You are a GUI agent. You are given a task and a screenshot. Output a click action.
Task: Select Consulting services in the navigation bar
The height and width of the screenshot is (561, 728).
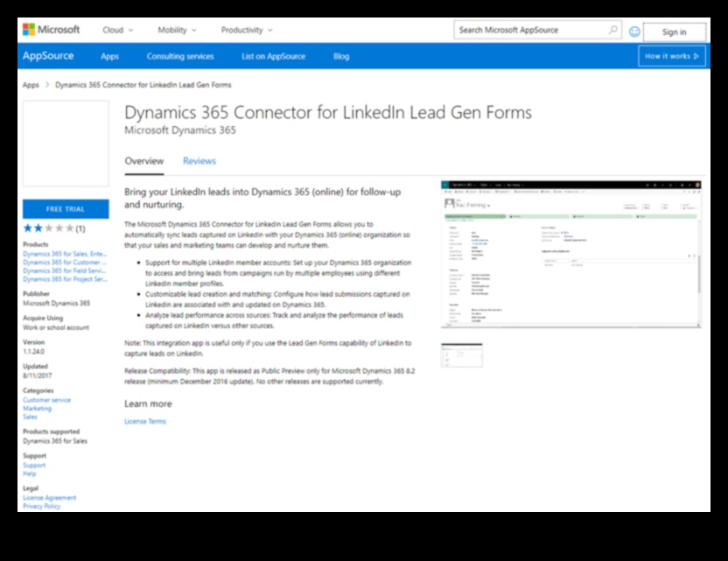[180, 55]
